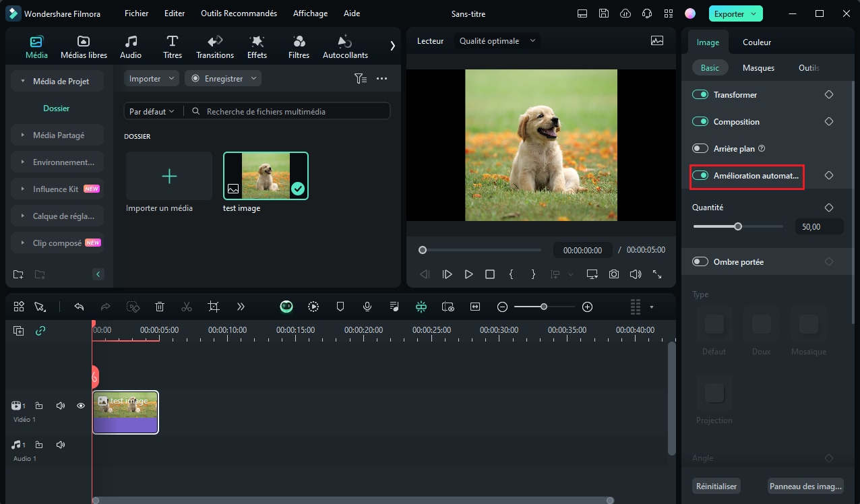
Task: Expand the Clip composé section
Action: click(57, 243)
